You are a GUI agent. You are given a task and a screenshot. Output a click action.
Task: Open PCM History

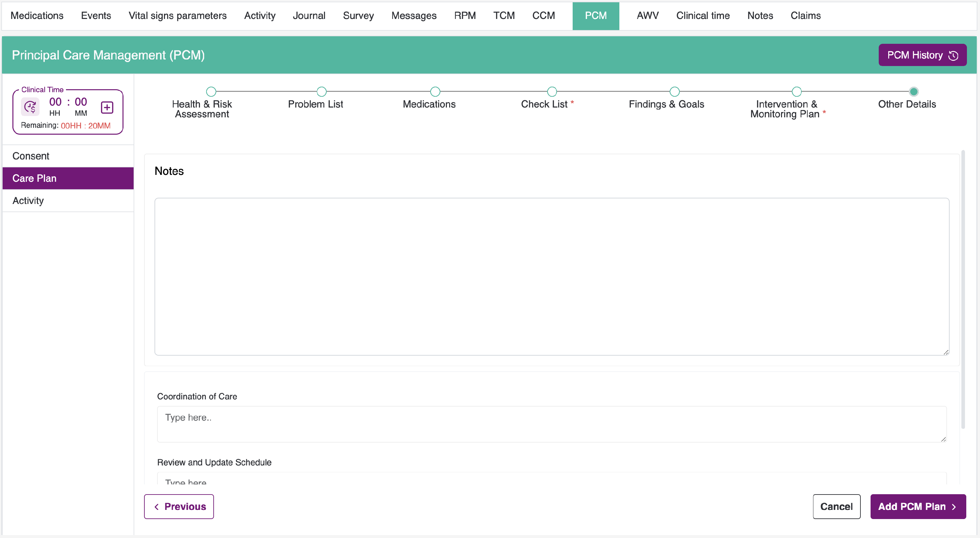coord(922,55)
